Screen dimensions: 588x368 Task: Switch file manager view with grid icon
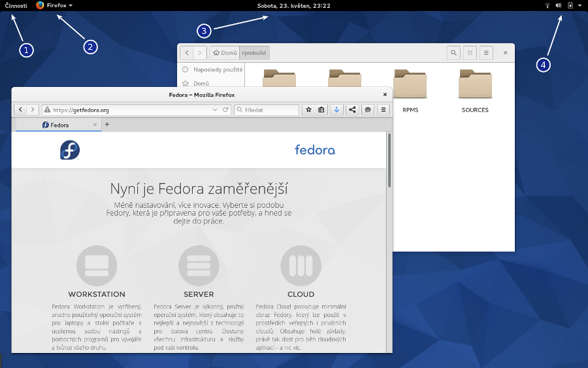click(x=470, y=53)
